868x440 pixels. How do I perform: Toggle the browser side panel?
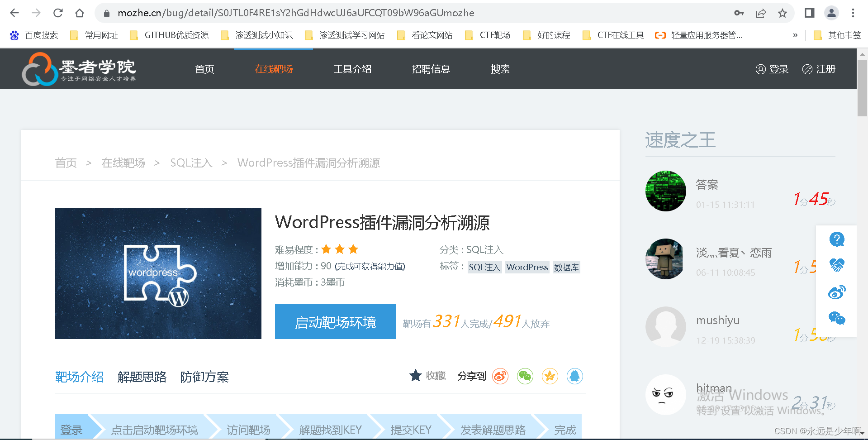pyautogui.click(x=809, y=13)
